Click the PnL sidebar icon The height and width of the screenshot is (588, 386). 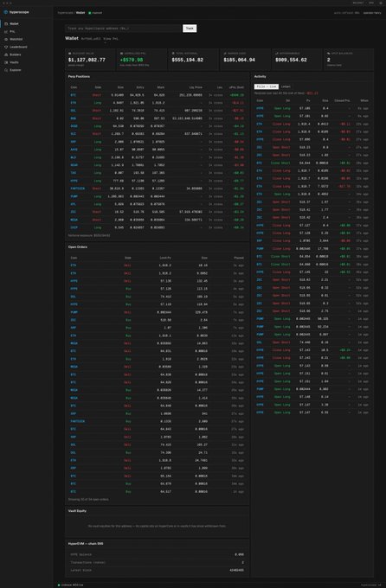6,31
